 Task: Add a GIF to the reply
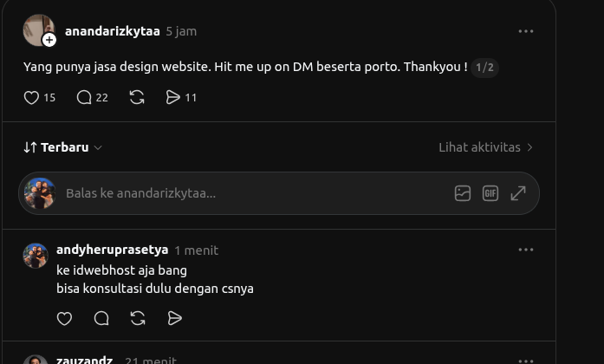[x=490, y=193]
